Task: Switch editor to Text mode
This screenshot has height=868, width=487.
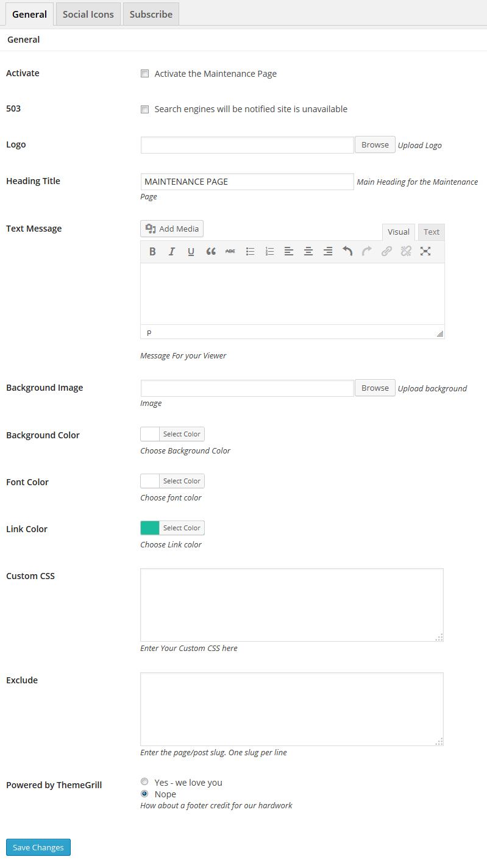Action: [432, 232]
